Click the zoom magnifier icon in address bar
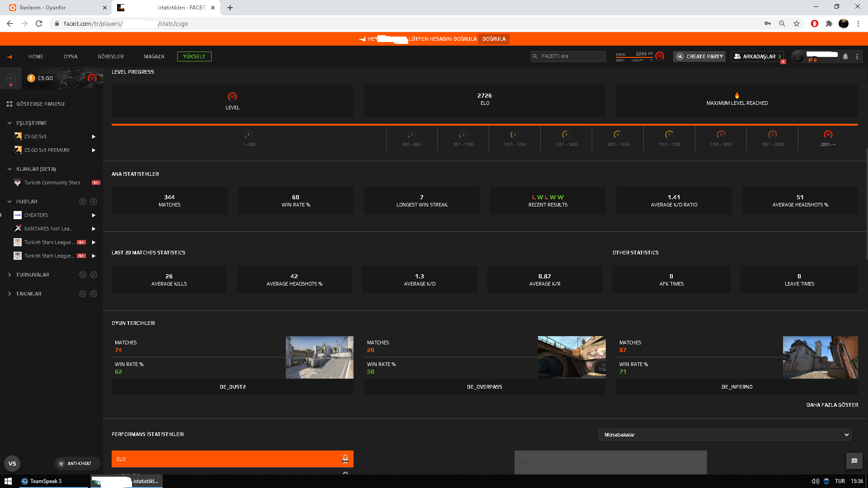 point(782,23)
